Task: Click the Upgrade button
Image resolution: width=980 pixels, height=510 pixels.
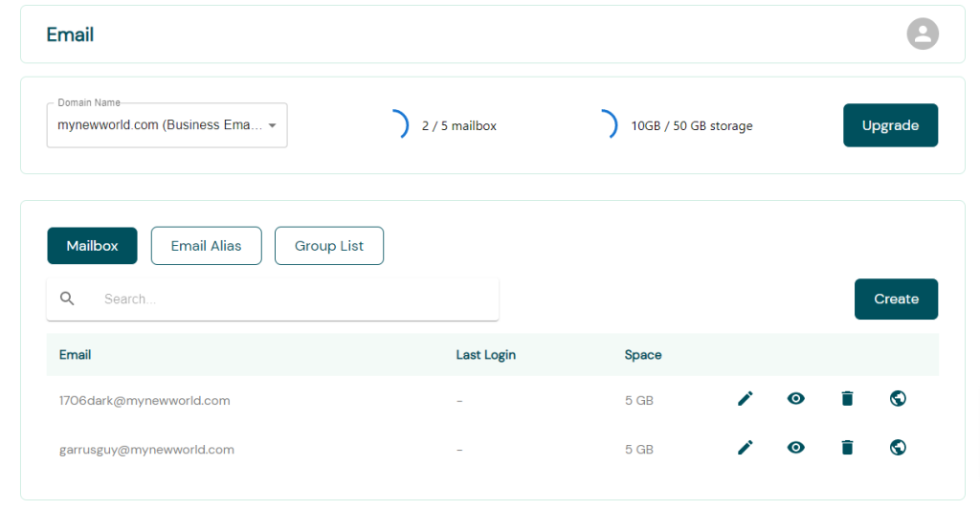Action: pyautogui.click(x=890, y=125)
